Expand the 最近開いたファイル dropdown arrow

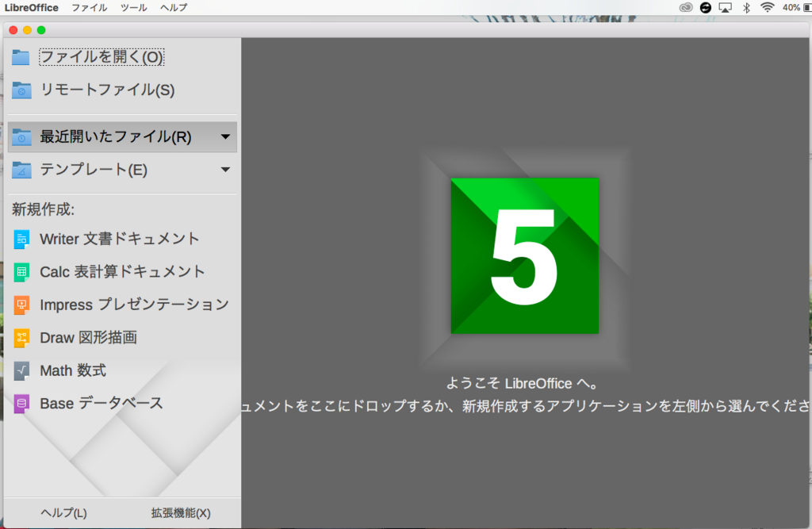coord(225,136)
